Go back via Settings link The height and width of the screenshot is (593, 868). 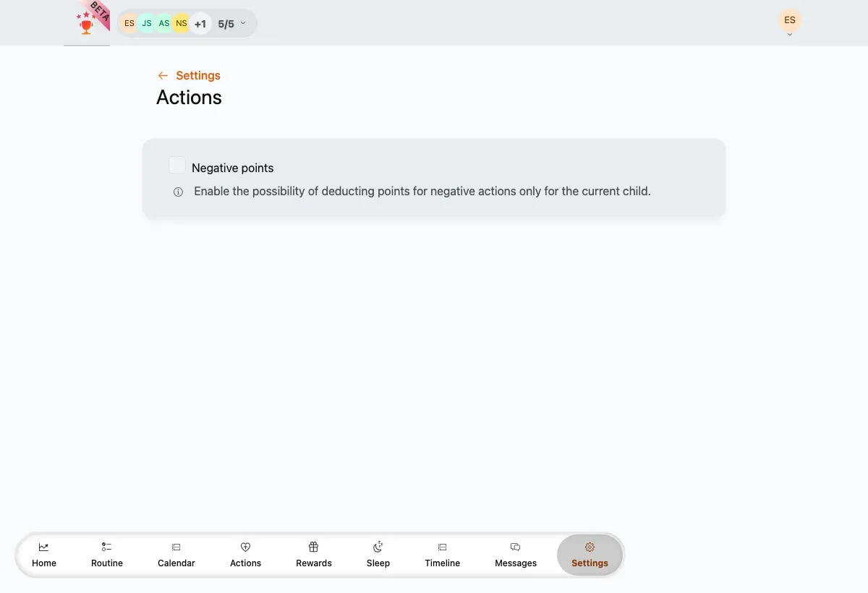click(198, 75)
